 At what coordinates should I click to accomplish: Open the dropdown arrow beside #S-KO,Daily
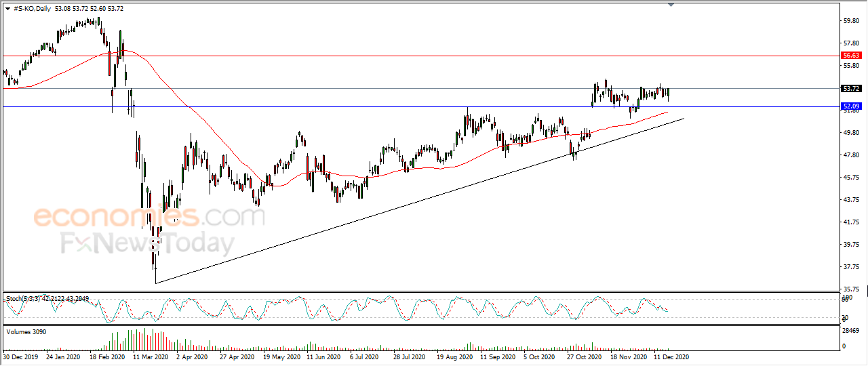(7, 9)
